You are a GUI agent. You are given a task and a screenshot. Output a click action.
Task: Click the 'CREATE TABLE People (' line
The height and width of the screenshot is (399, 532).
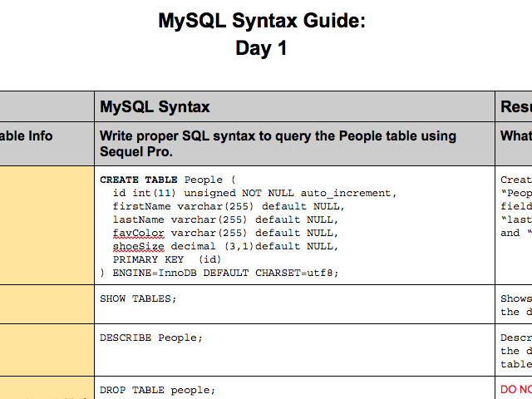tap(168, 180)
